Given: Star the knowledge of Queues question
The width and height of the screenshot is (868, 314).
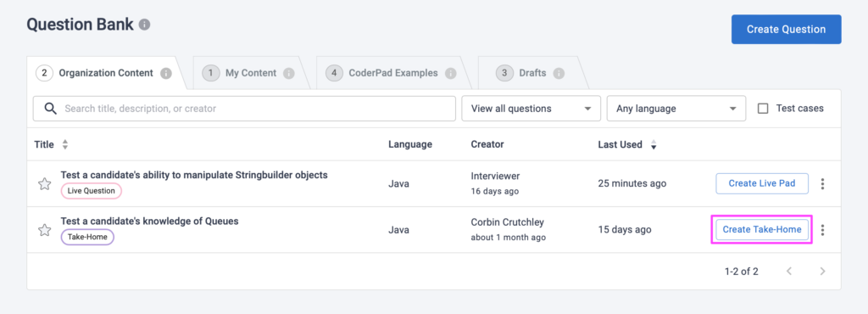Looking at the screenshot, I should pos(44,230).
